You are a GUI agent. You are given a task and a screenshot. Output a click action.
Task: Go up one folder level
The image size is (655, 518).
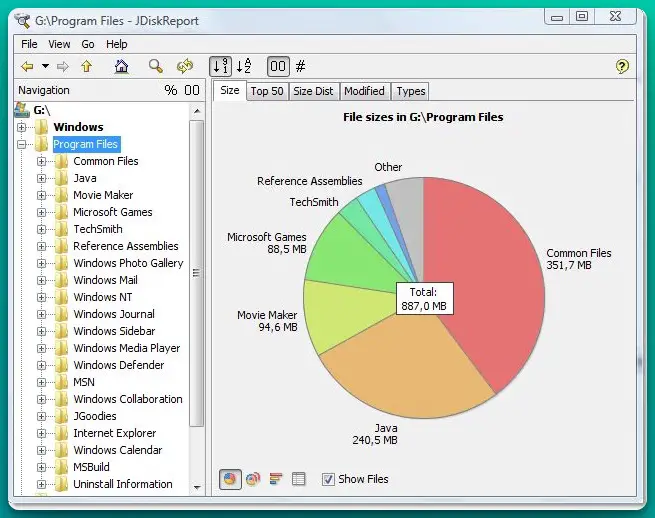pyautogui.click(x=86, y=66)
